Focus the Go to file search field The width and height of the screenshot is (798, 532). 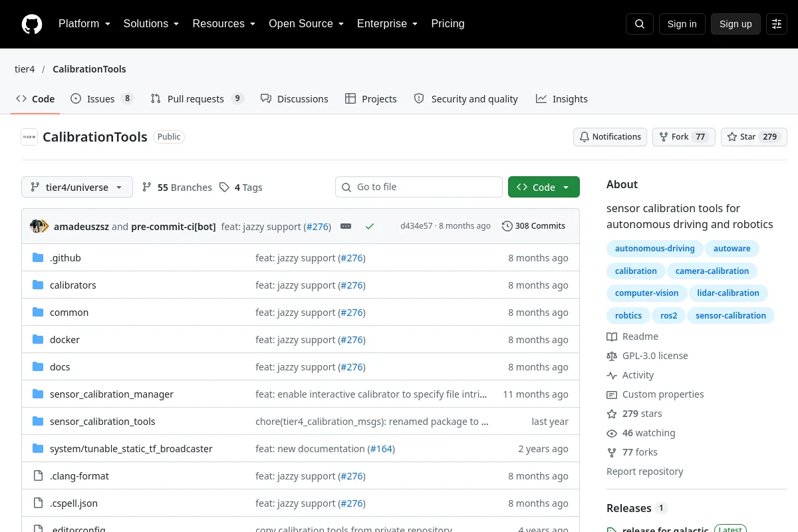click(x=419, y=187)
